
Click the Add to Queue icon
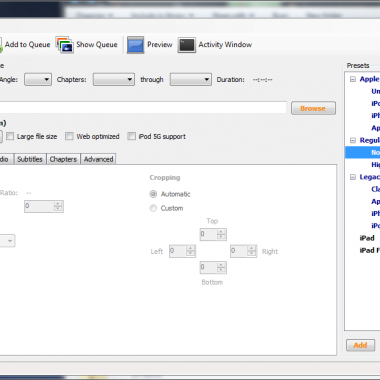1,45
